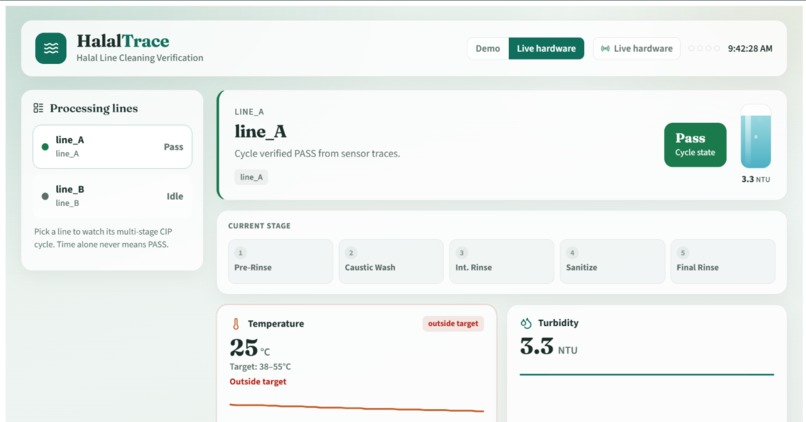The image size is (806, 422).
Task: Select line_A in Processing lines
Action: pos(113,146)
